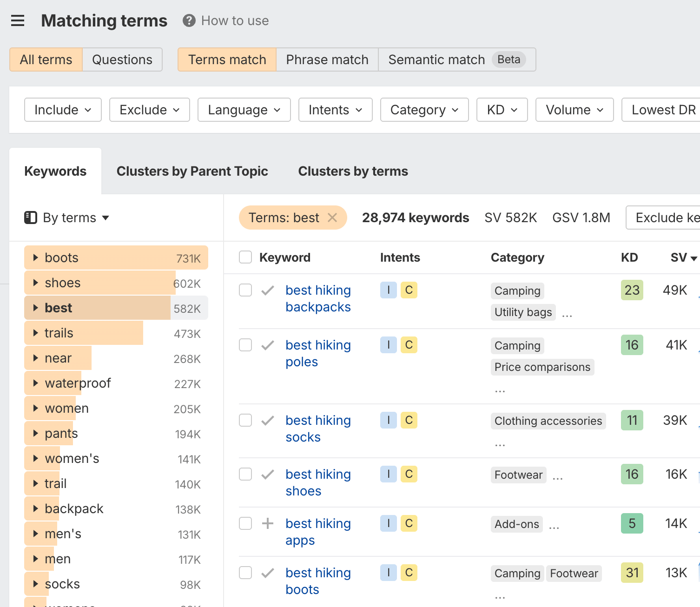The image size is (700, 607).
Task: Click the checkmark icon beside best hiking shoes
Action: pos(267,475)
